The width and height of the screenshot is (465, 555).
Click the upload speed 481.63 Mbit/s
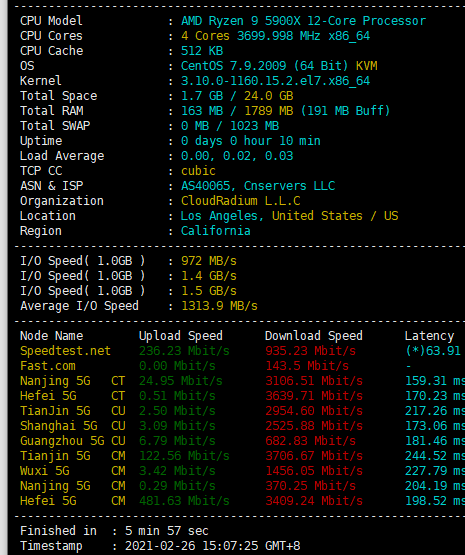point(184,501)
